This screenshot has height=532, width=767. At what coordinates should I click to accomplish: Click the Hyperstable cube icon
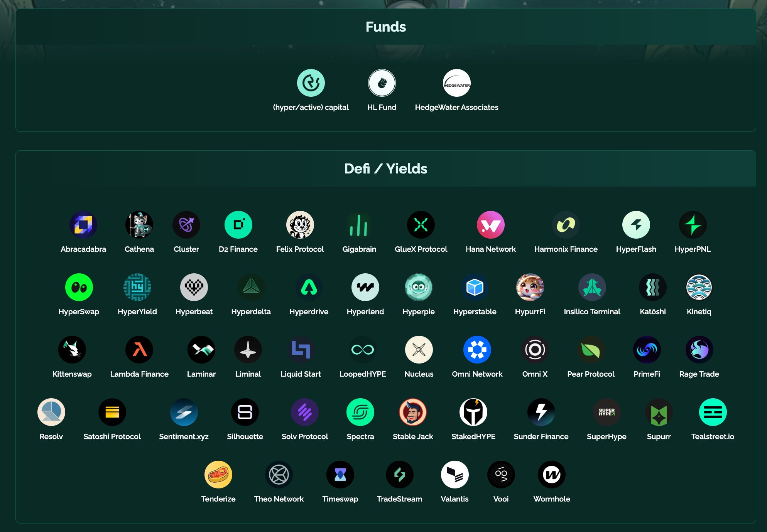click(x=475, y=287)
